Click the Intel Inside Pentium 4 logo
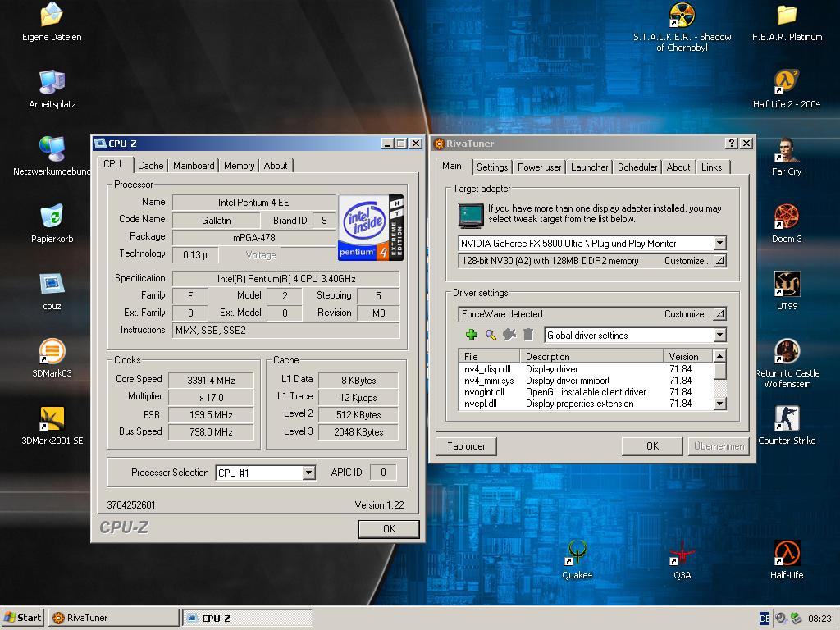Image resolution: width=840 pixels, height=630 pixels. point(370,228)
